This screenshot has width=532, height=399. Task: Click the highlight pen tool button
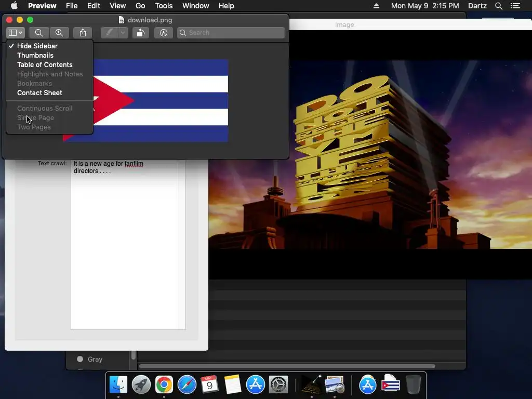[110, 33]
